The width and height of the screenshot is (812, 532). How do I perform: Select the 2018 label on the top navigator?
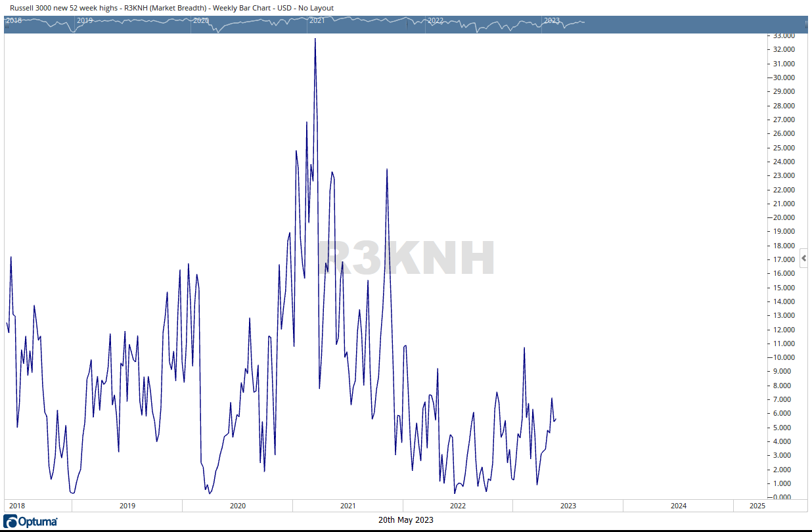pyautogui.click(x=14, y=20)
